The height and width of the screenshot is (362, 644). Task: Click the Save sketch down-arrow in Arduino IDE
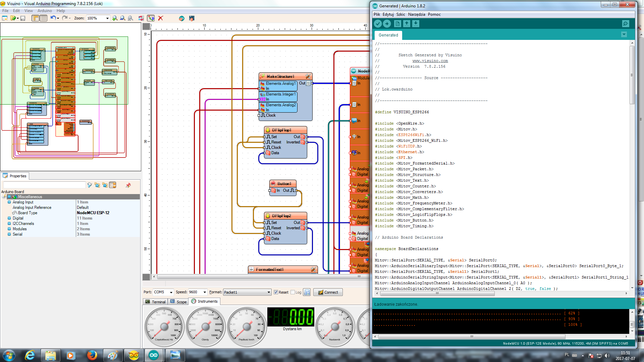416,24
